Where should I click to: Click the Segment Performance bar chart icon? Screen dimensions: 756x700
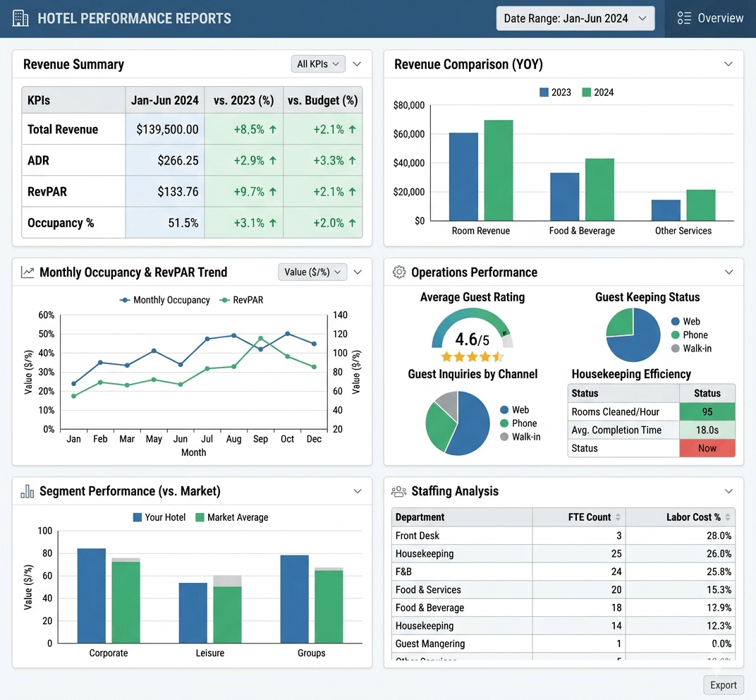[28, 491]
